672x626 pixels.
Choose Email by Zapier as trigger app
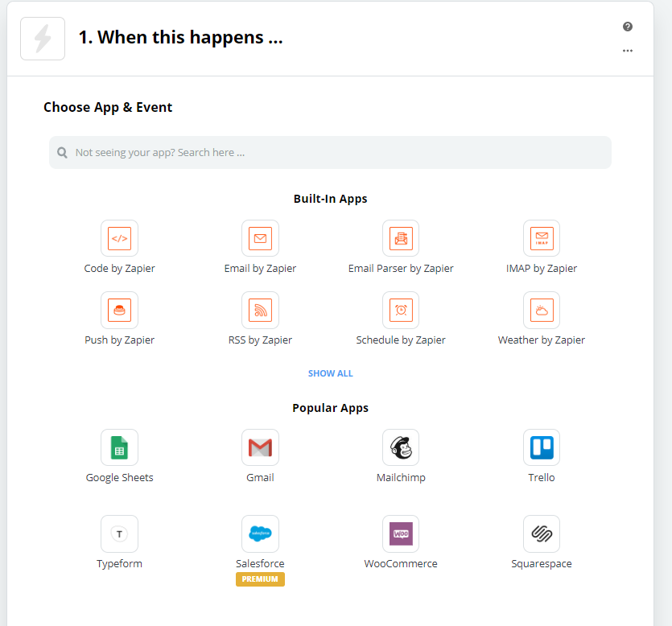260,238
